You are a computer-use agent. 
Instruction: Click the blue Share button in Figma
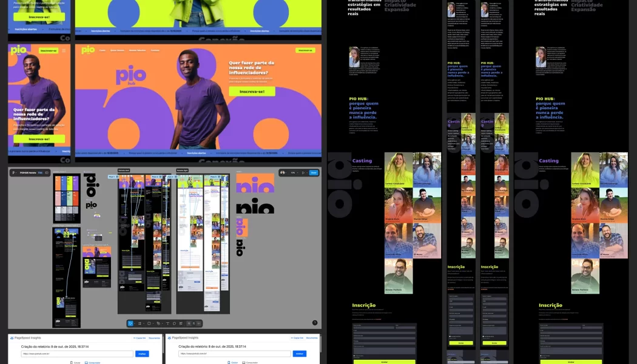pos(314,173)
